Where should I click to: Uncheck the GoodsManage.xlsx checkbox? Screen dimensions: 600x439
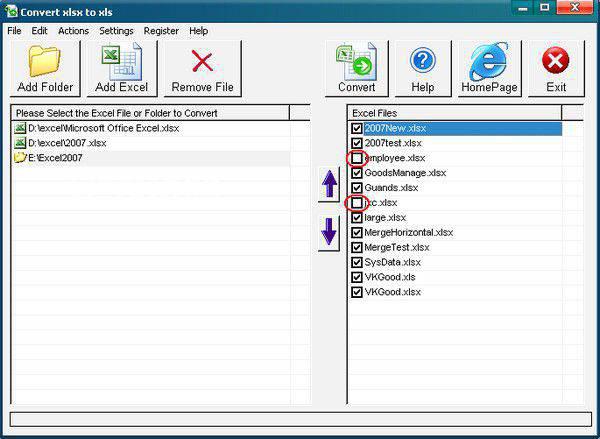click(357, 173)
